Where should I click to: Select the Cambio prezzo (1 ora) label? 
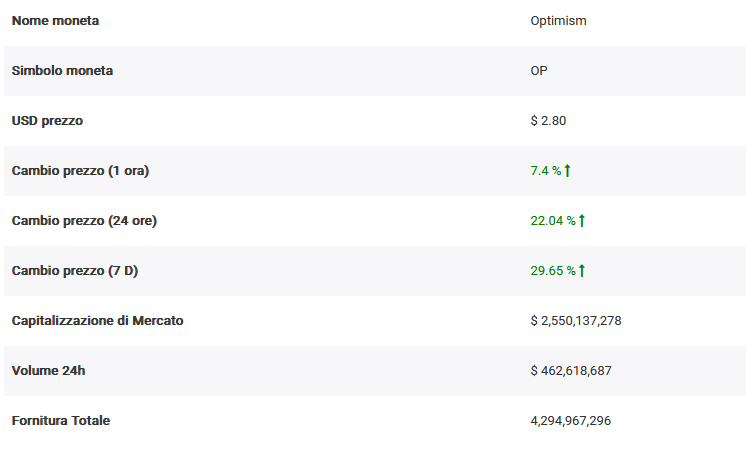pos(80,171)
